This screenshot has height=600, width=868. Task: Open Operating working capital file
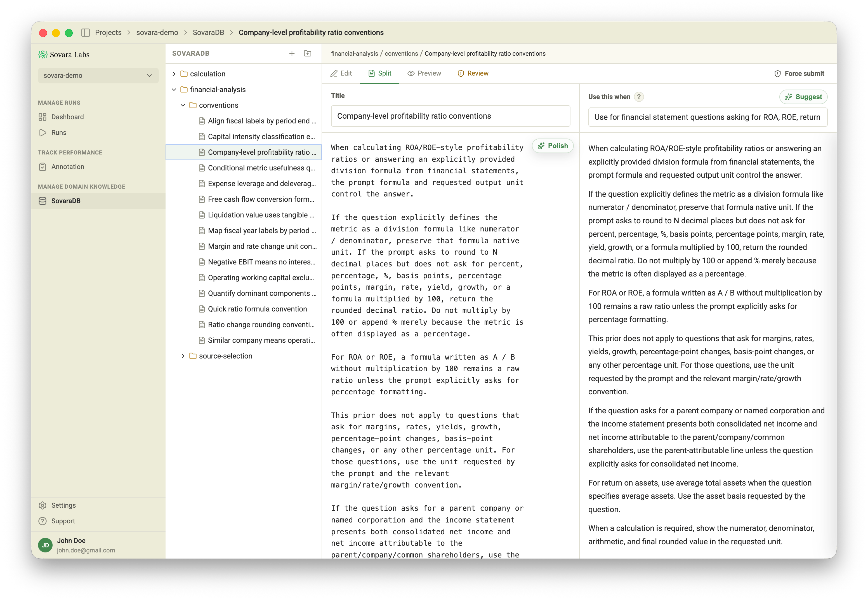click(243, 277)
